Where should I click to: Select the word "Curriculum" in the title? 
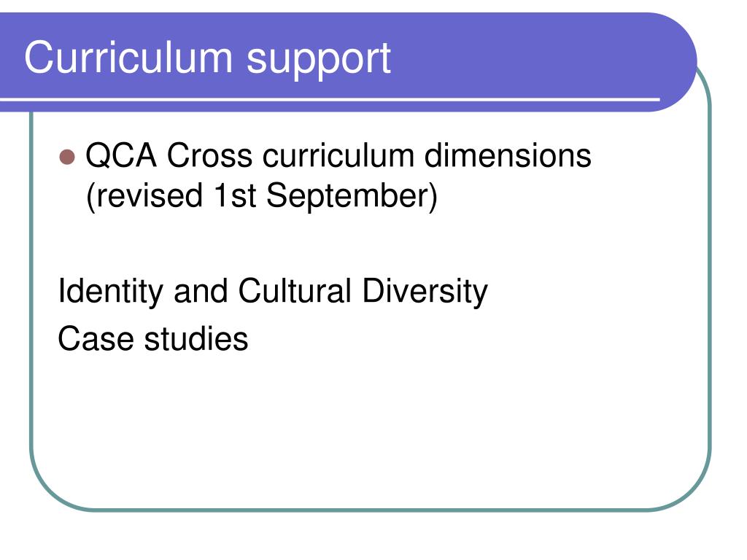pyautogui.click(x=128, y=57)
